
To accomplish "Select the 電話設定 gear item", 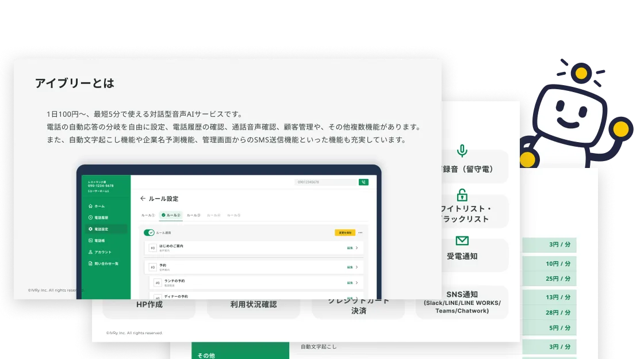I will coord(106,229).
